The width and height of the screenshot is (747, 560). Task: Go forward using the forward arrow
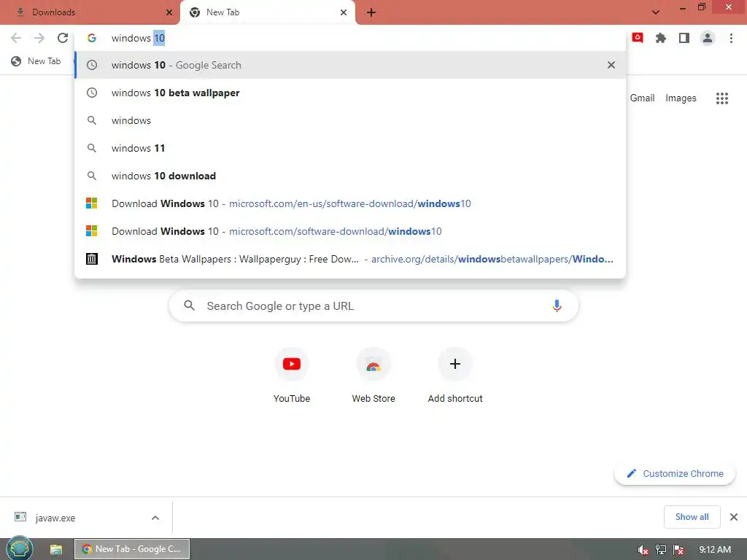[39, 38]
